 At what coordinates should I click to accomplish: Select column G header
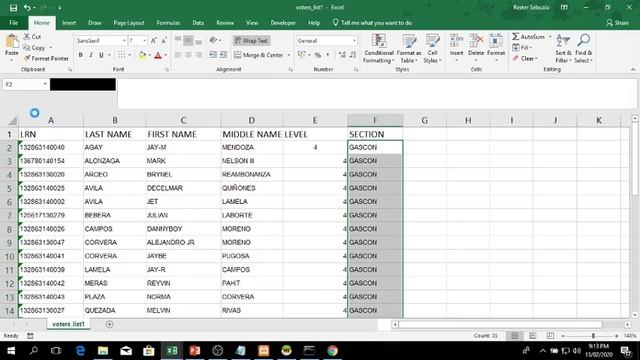click(424, 120)
